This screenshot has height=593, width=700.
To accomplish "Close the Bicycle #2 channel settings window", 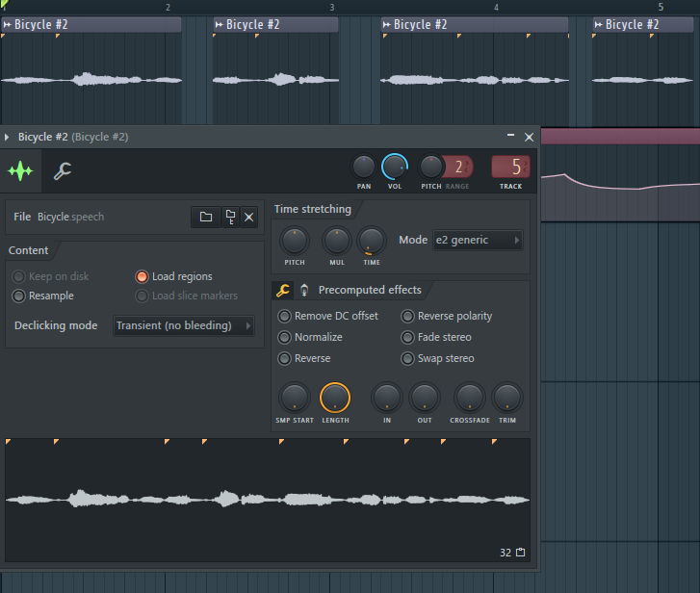I will coord(529,137).
